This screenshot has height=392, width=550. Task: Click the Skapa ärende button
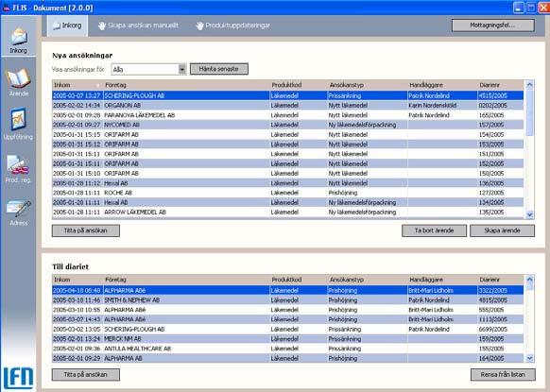click(502, 230)
